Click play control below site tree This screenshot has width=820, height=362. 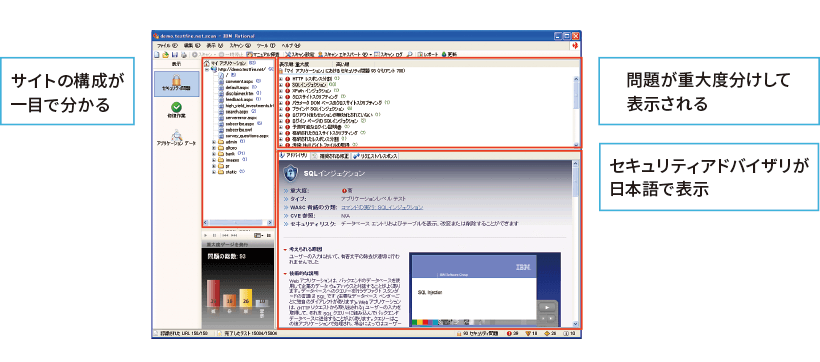207,236
